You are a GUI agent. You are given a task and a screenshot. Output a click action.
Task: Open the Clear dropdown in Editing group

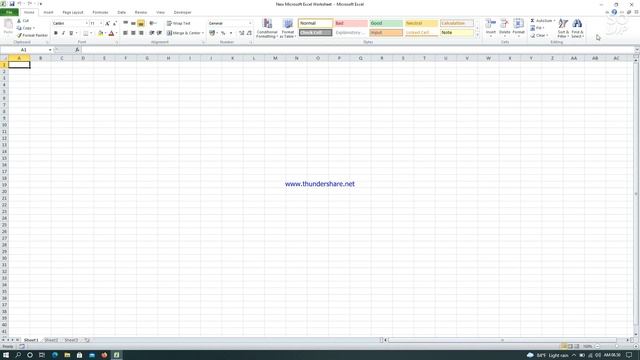[x=539, y=36]
